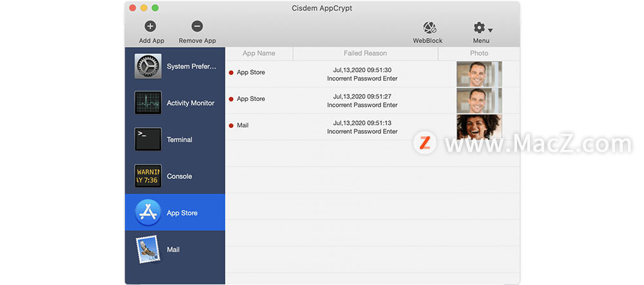Viewport: 644px width, 285px height.
Task: Click the WebBlock text label
Action: pyautogui.click(x=428, y=41)
